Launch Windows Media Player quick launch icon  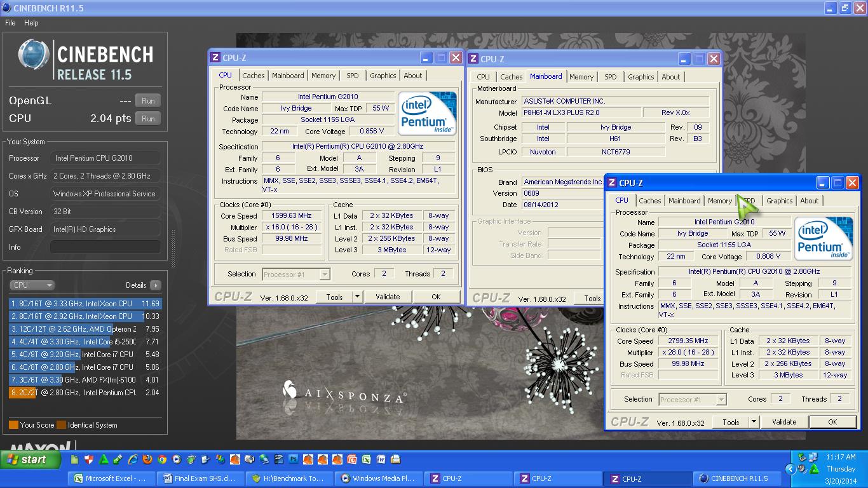[x=176, y=459]
